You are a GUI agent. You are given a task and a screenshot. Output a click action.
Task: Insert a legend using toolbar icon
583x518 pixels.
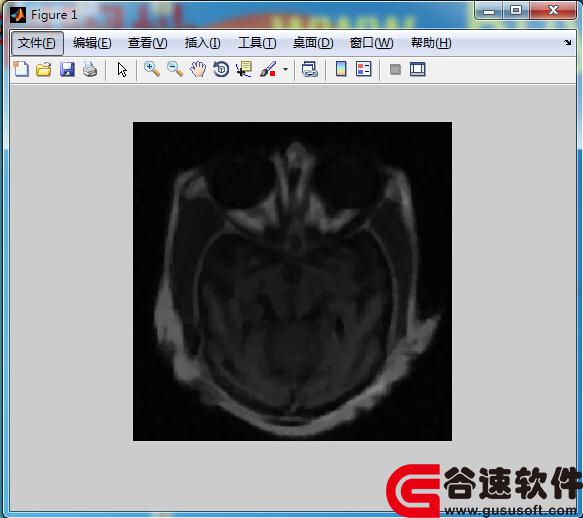click(363, 69)
